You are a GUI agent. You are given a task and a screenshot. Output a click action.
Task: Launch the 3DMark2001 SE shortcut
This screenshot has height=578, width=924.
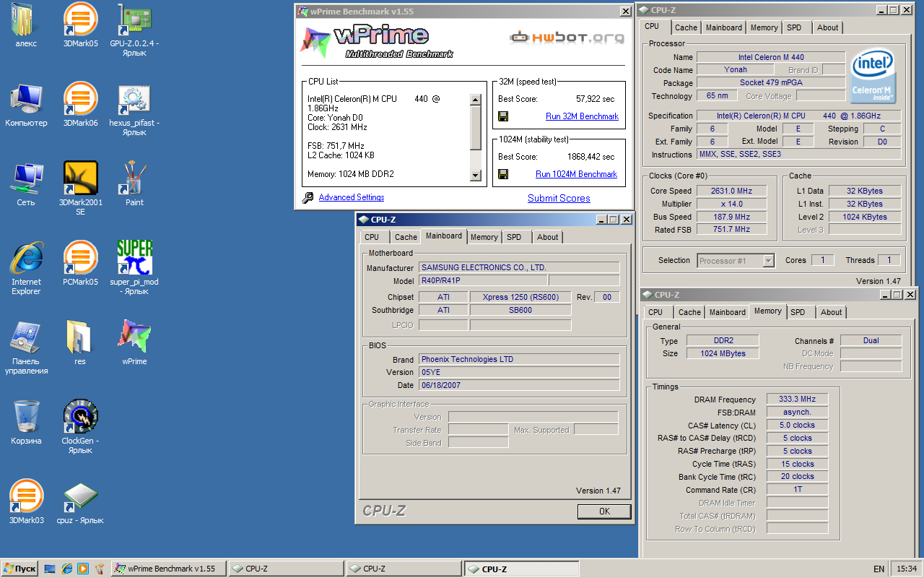(80, 179)
